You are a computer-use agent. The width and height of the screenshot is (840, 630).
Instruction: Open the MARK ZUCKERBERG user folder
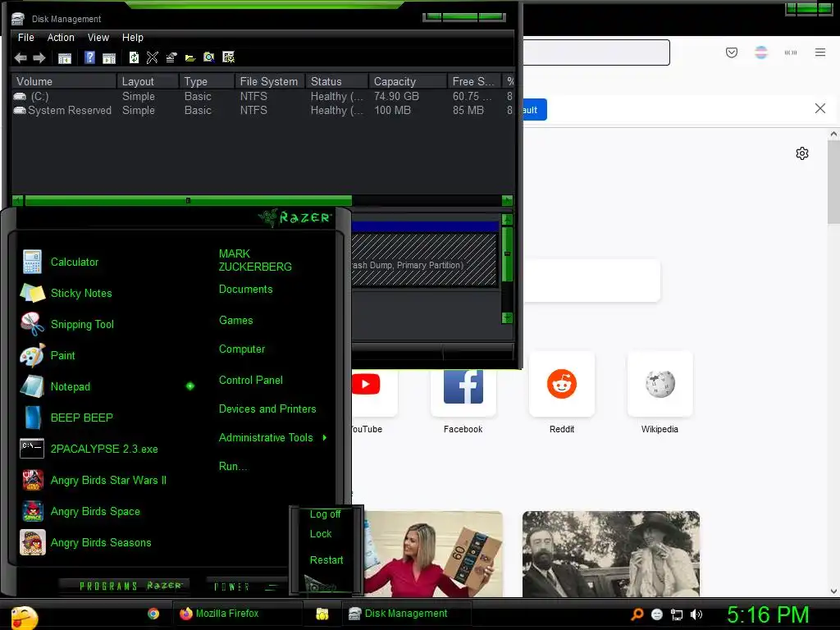(x=255, y=260)
